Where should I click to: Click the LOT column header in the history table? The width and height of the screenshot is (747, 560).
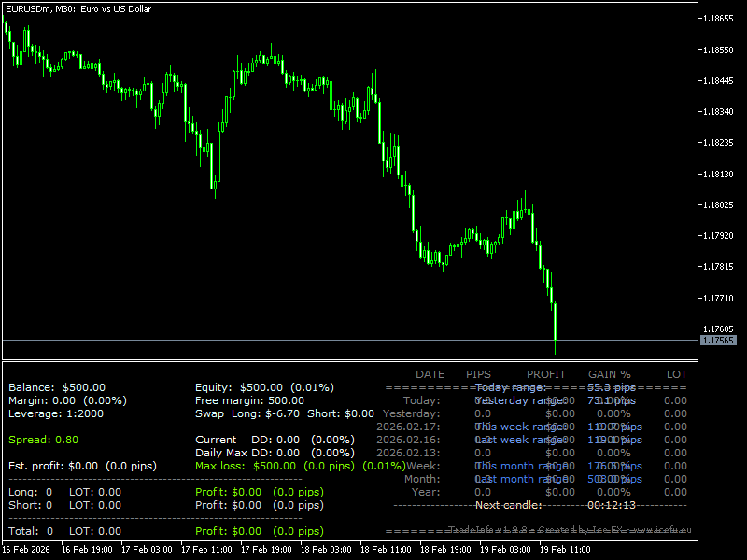pos(676,375)
